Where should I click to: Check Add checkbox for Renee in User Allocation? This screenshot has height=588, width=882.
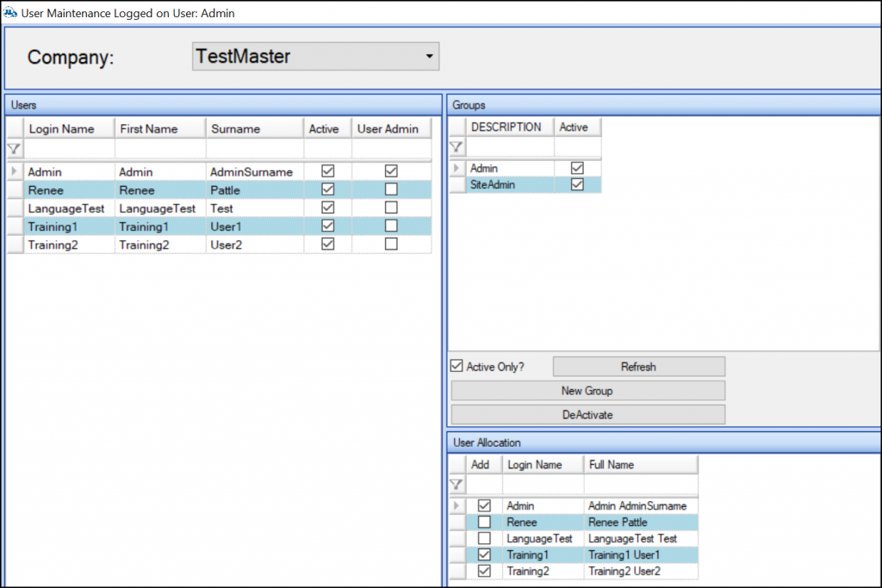coord(484,522)
